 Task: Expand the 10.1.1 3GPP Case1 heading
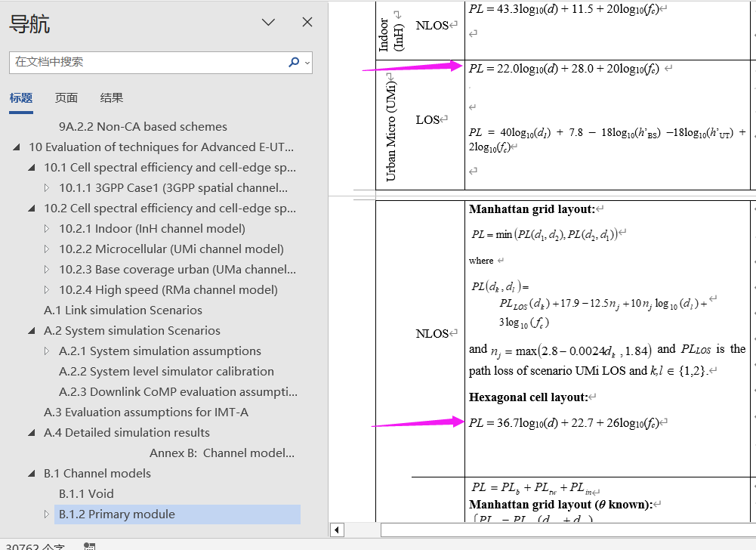(47, 188)
